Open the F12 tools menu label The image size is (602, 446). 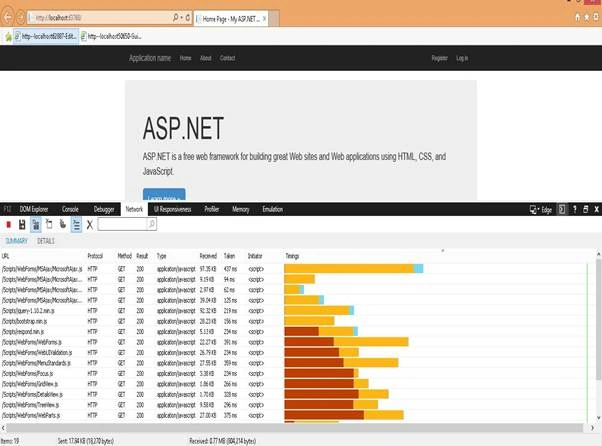(7, 209)
